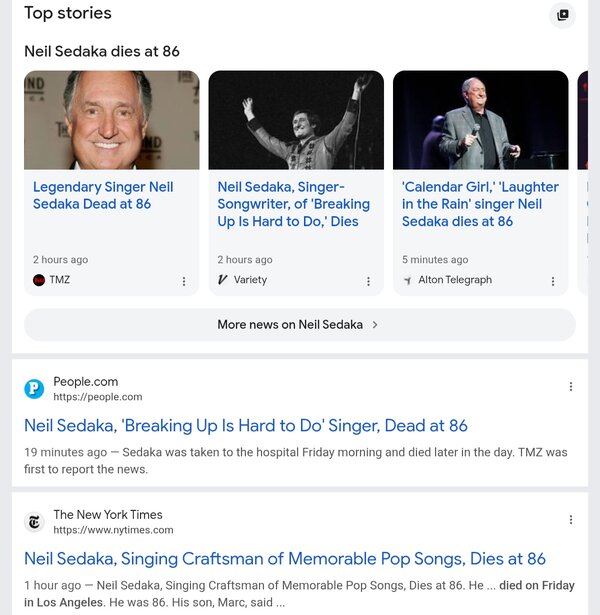Image resolution: width=600 pixels, height=615 pixels.
Task: Open NYT 'Singing Craftsman' result title
Action: click(285, 559)
